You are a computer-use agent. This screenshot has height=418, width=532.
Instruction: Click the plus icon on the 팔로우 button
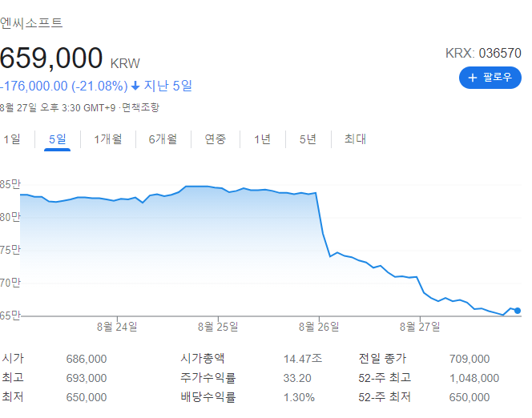tap(473, 78)
